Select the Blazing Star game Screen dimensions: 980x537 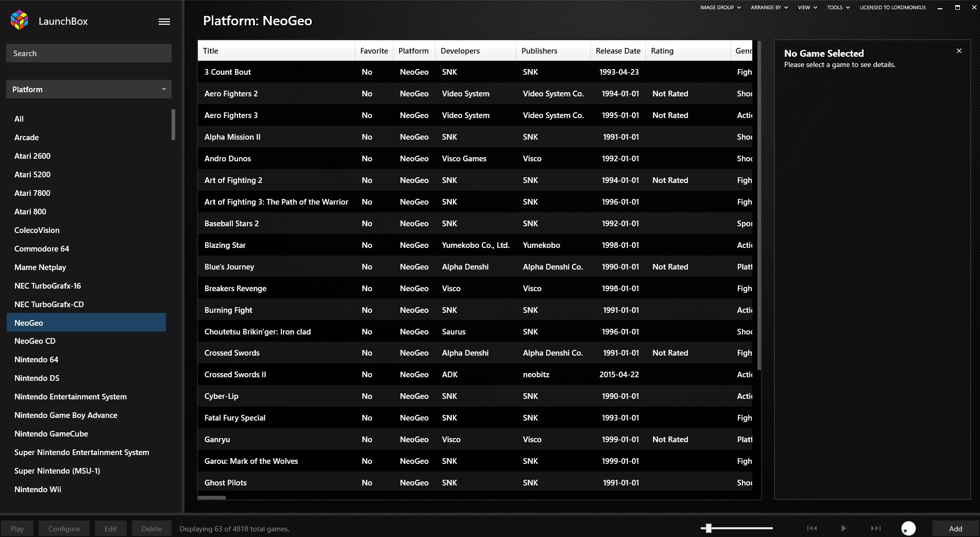[475, 245]
